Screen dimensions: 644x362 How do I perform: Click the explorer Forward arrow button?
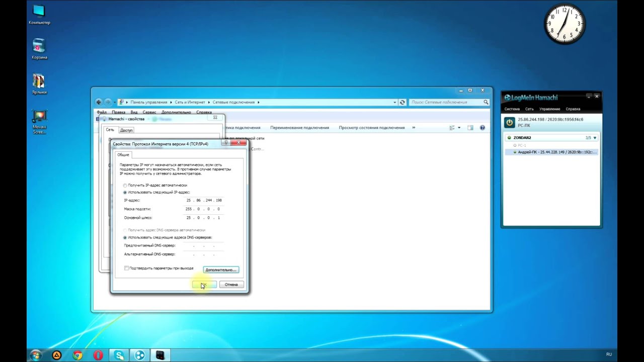[x=108, y=102]
